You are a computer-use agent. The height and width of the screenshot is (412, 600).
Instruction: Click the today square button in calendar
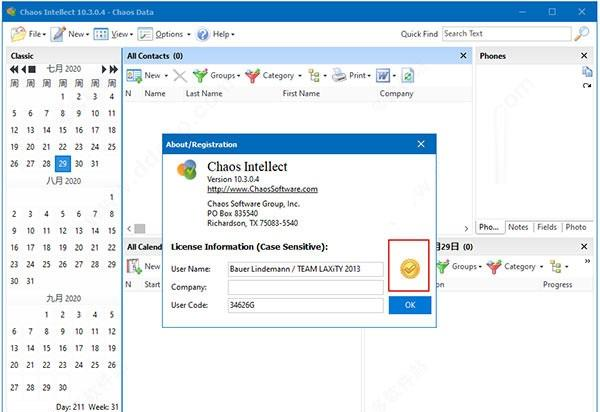pyautogui.click(x=32, y=69)
